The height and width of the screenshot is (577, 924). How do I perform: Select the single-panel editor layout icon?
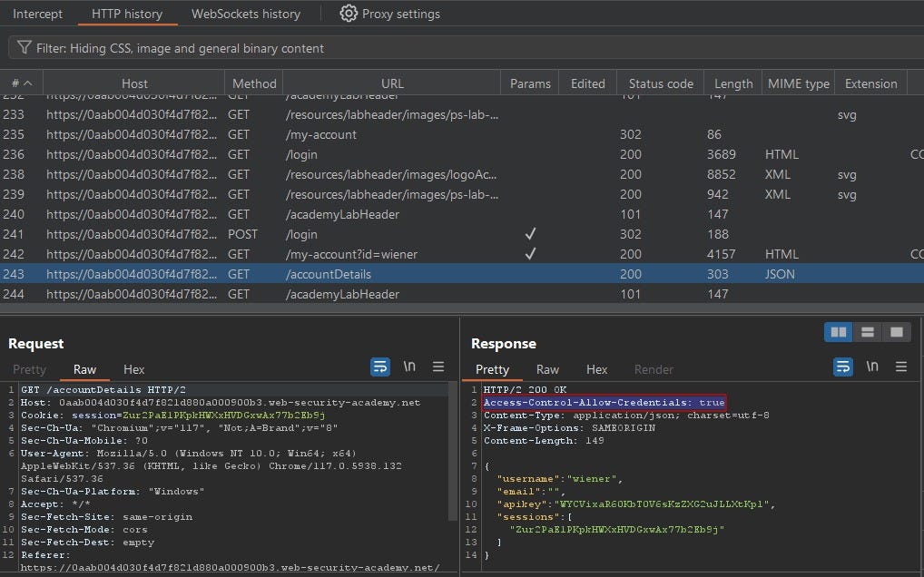tap(897, 332)
